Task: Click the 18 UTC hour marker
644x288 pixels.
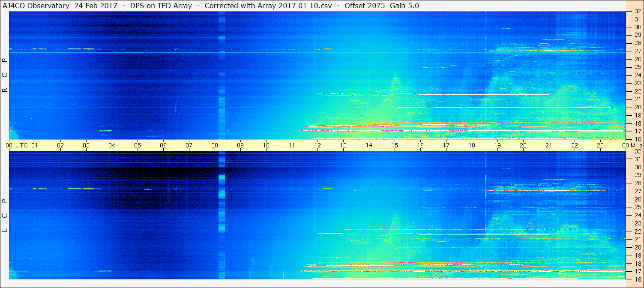Action: point(472,145)
